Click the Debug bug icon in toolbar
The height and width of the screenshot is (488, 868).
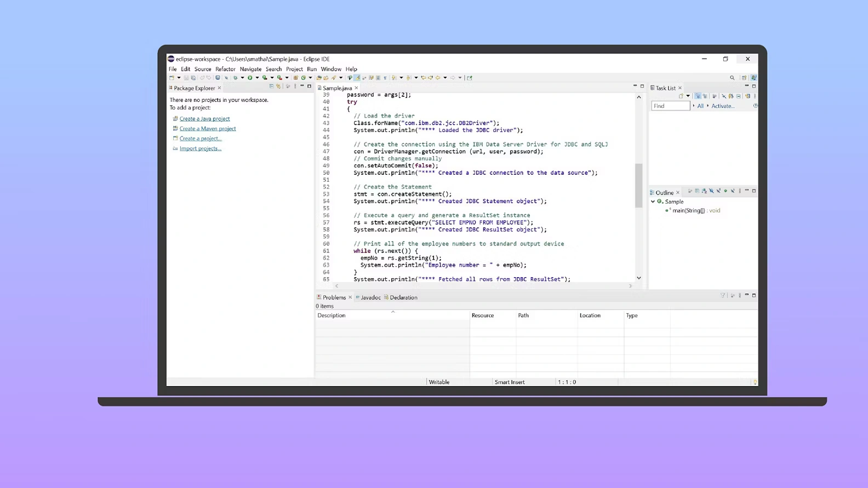tap(236, 78)
